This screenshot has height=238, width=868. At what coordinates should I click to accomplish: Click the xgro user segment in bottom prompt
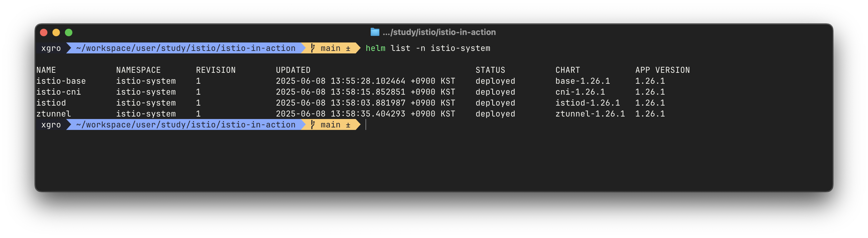click(51, 125)
